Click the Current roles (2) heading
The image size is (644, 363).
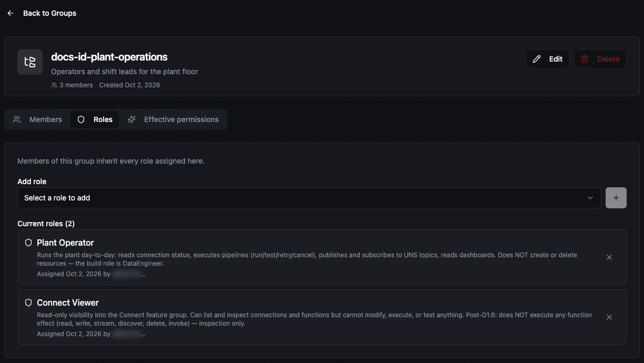(x=46, y=224)
